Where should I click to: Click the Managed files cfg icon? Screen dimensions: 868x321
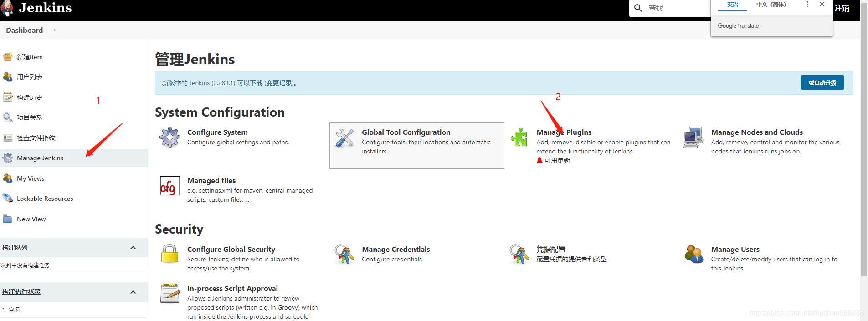[x=170, y=186]
